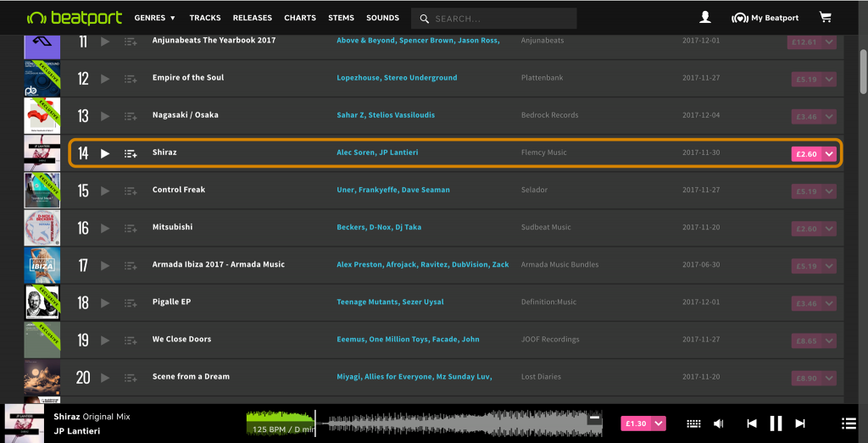Image resolution: width=868 pixels, height=443 pixels.
Task: Expand price dropdown for Empire of the Soul
Action: point(829,80)
